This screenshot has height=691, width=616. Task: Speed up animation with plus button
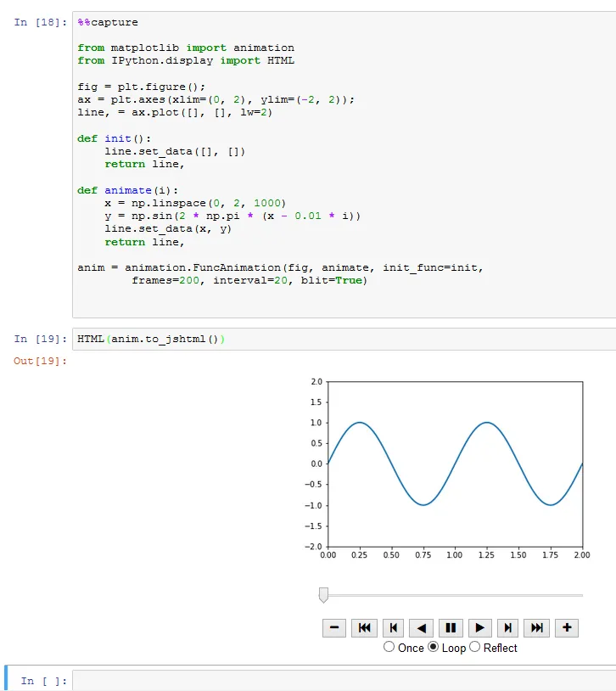pos(567,628)
